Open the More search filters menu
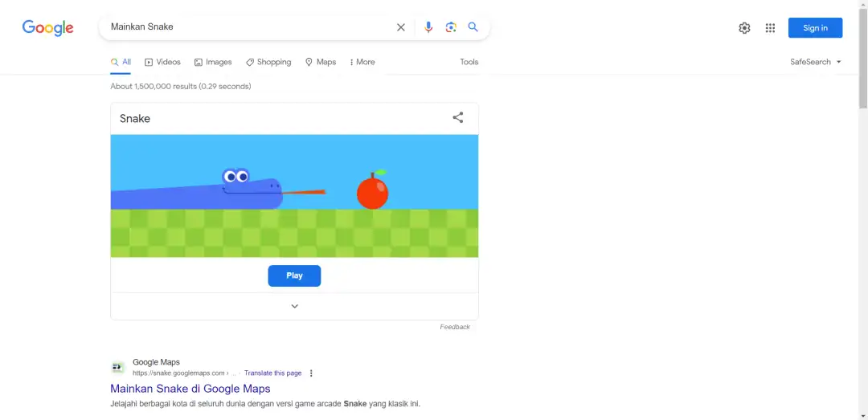 [x=362, y=62]
